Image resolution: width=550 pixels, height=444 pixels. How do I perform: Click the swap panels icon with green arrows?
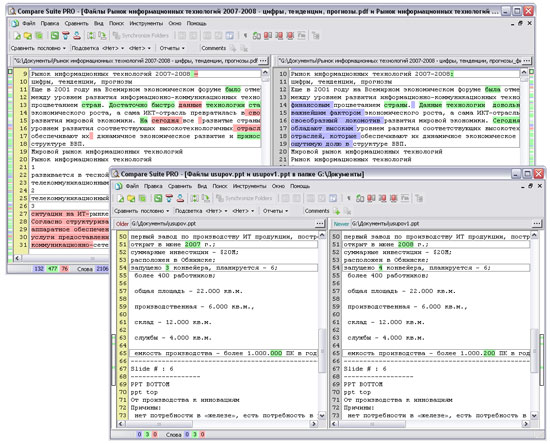click(x=194, y=199)
